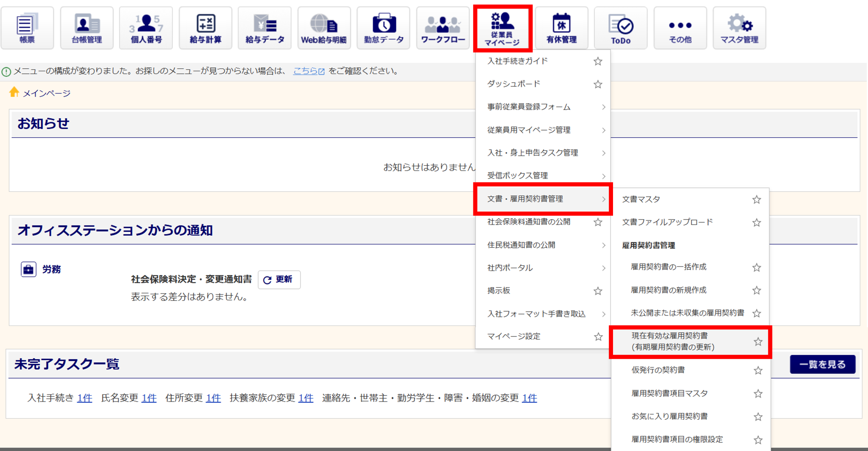Viewport: 868px width, 451px height.
Task: Expand the 事前従業員登録フォーム submenu
Action: 603,107
